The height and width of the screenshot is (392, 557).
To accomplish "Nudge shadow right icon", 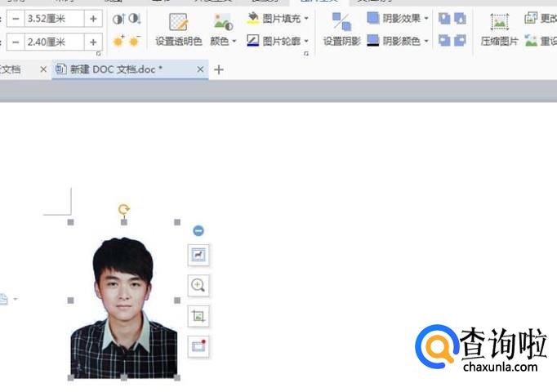I will click(460, 41).
